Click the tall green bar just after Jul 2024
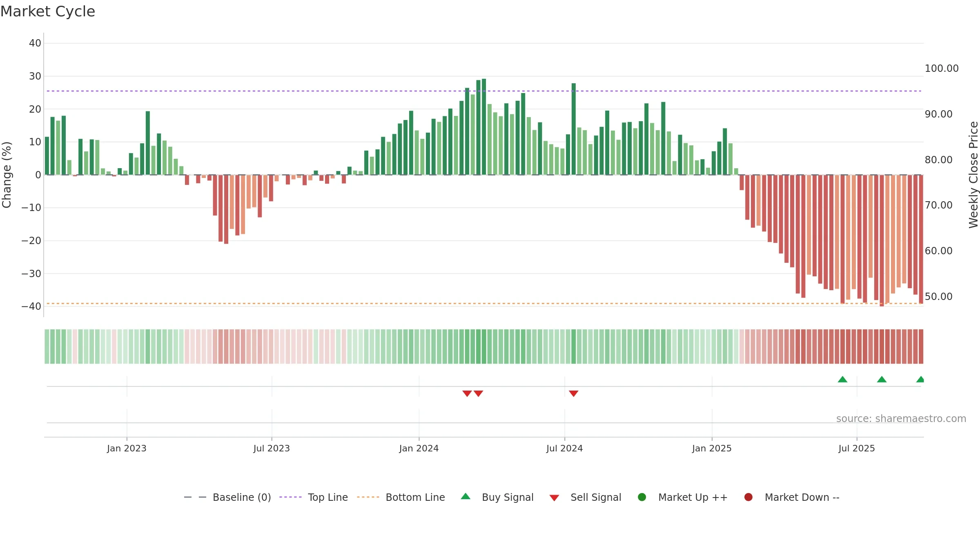The width and height of the screenshot is (980, 551). (x=574, y=129)
